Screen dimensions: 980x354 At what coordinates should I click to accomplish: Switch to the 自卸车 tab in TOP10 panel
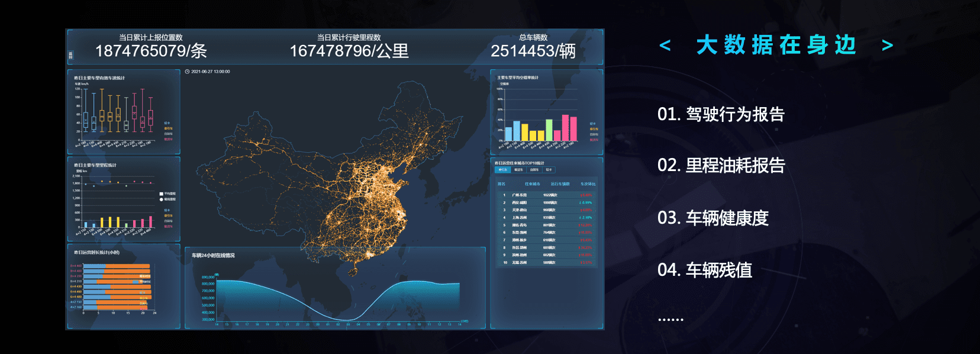[534, 170]
